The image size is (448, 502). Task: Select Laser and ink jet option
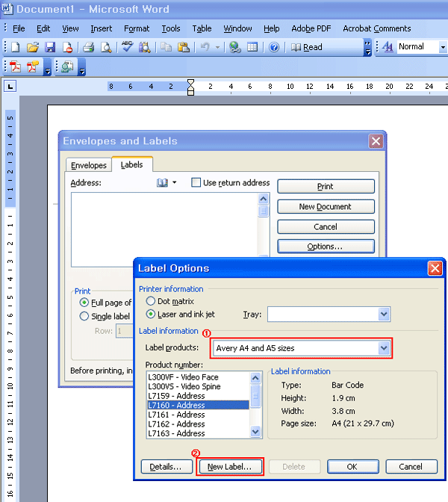click(x=150, y=314)
